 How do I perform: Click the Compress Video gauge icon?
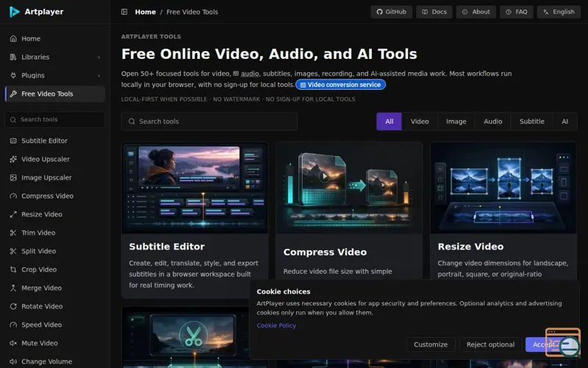tap(13, 196)
